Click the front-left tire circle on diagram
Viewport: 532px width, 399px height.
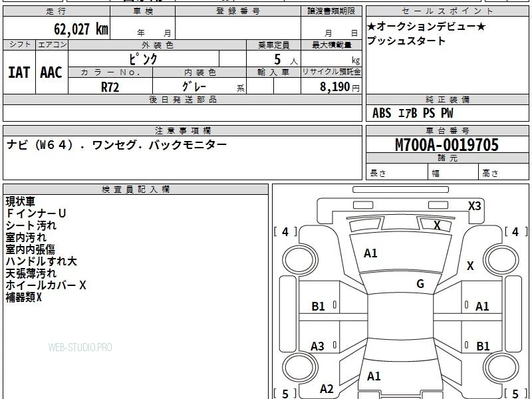click(301, 260)
